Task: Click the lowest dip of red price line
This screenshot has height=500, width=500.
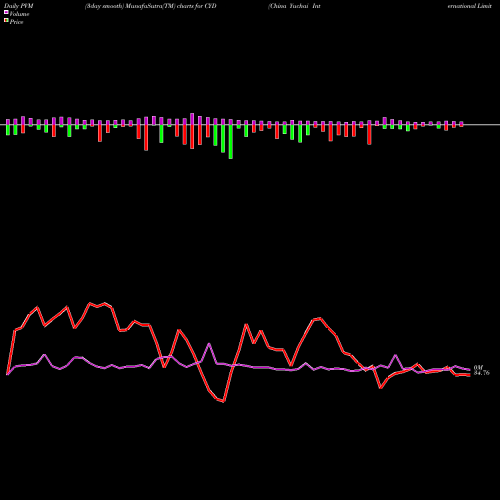Action: tap(223, 401)
